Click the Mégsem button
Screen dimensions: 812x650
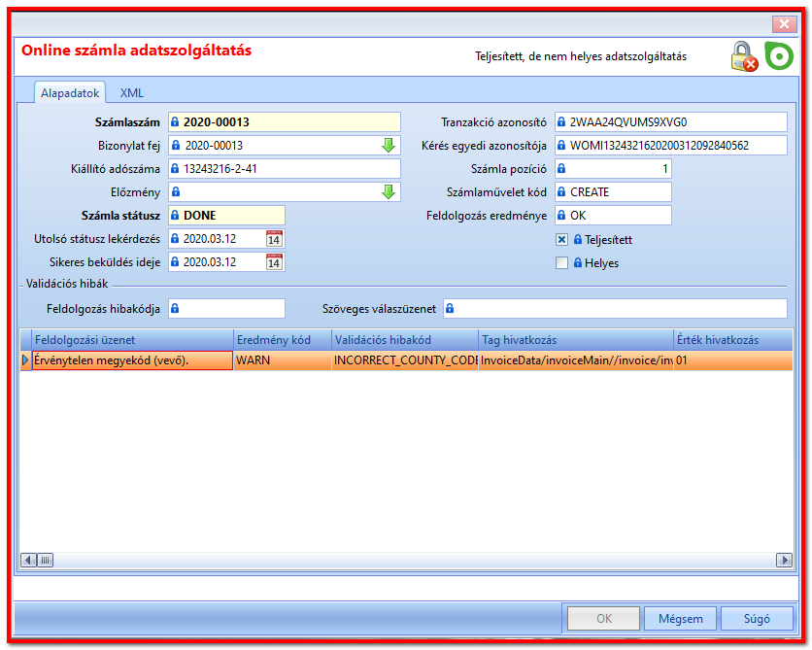681,618
